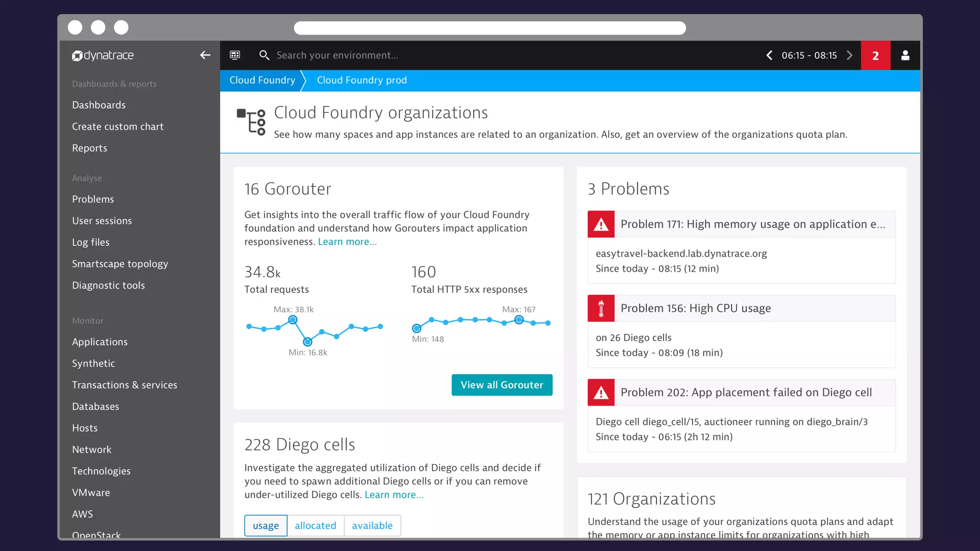Open Smartscape topology in the sidebar
Viewport: 980px width, 551px height.
coord(120,264)
